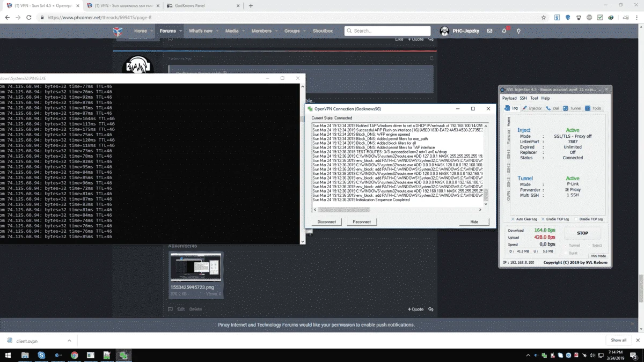Open Skype from the taskbar
Viewport: 644px width, 362px height.
pos(41,355)
